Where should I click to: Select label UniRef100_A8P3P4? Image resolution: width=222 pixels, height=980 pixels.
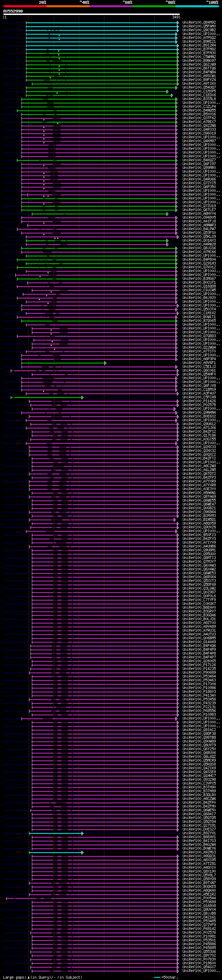pos(199,359)
